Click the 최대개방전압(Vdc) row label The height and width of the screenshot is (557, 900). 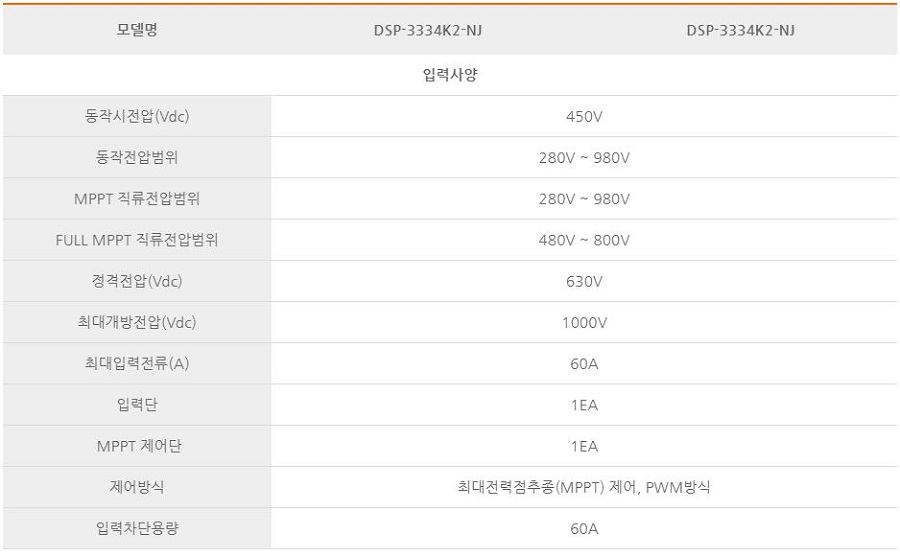tap(137, 322)
